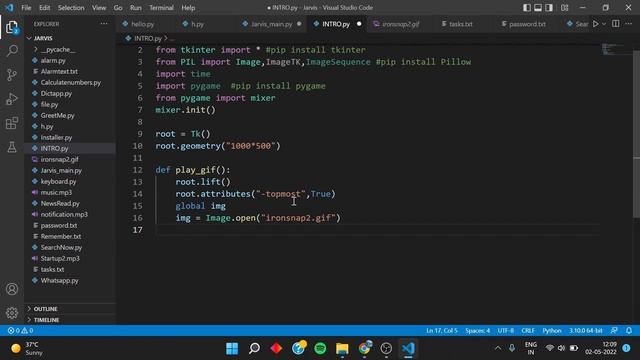Open Calculatenumbers.py in the explorer

tap(71, 82)
